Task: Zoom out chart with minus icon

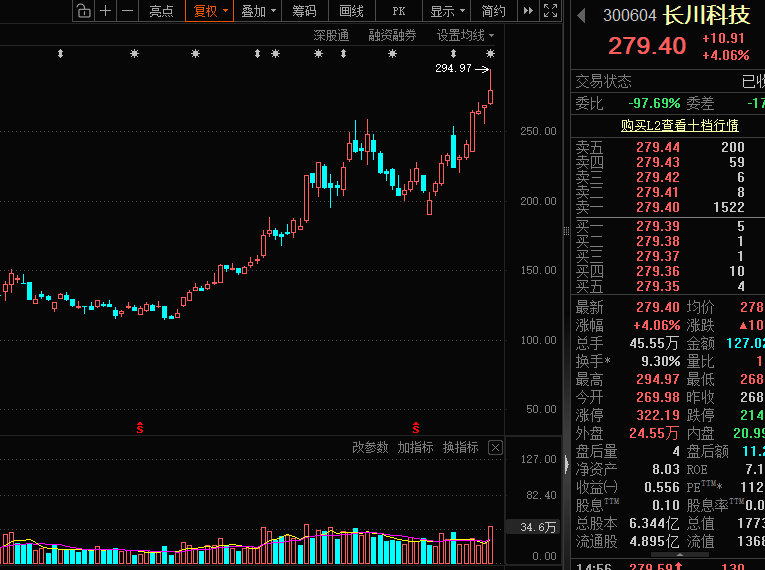Action: pos(127,11)
